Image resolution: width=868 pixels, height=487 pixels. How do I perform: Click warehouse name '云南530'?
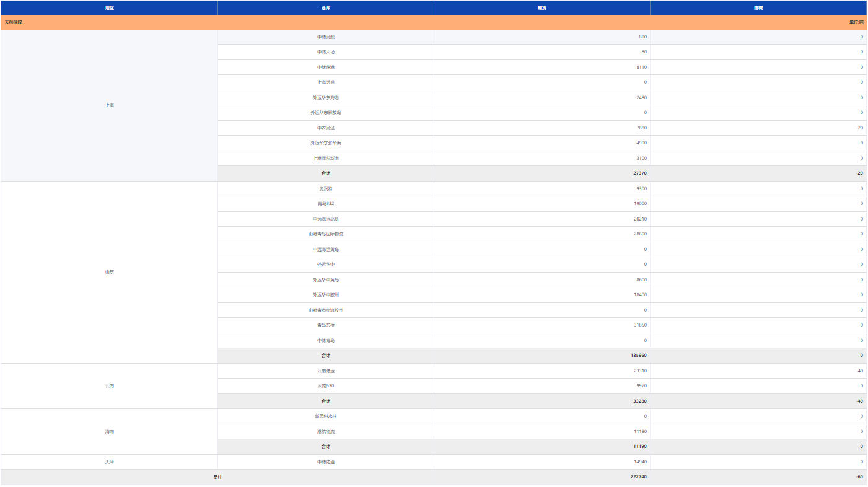326,386
